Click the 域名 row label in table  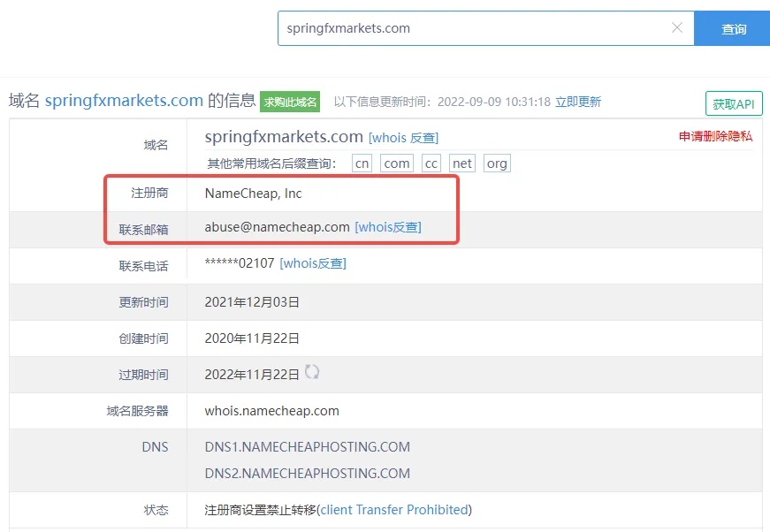pyautogui.click(x=156, y=145)
